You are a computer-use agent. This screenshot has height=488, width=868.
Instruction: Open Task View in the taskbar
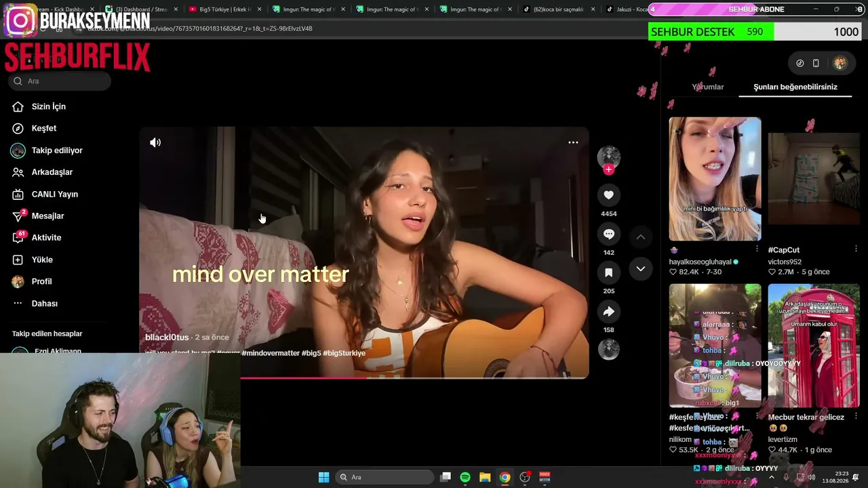446,477
